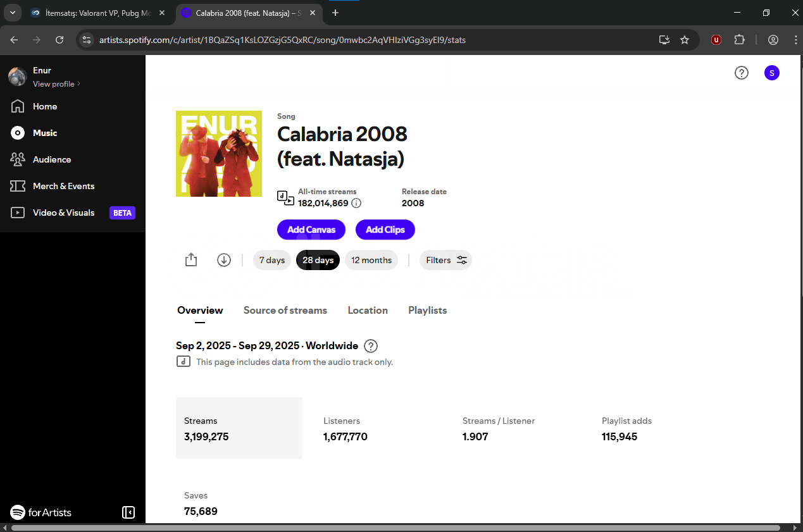Select the 28 days time range
The height and width of the screenshot is (532, 803).
pos(318,260)
